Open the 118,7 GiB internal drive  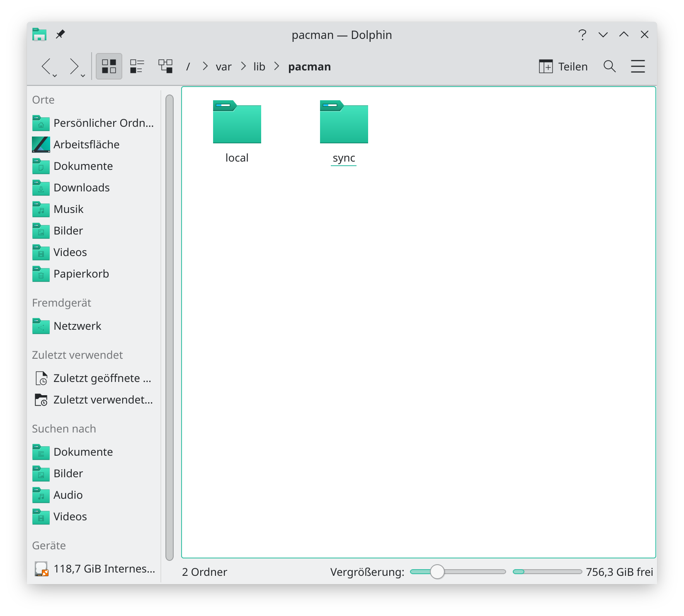(x=94, y=569)
